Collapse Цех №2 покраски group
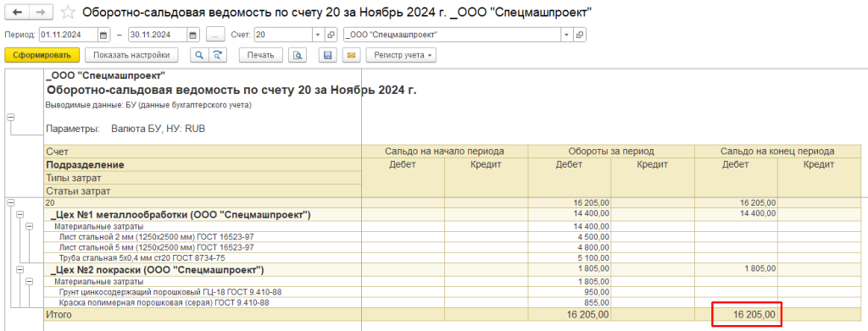Viewport: 868px width, 331px height. (20, 270)
